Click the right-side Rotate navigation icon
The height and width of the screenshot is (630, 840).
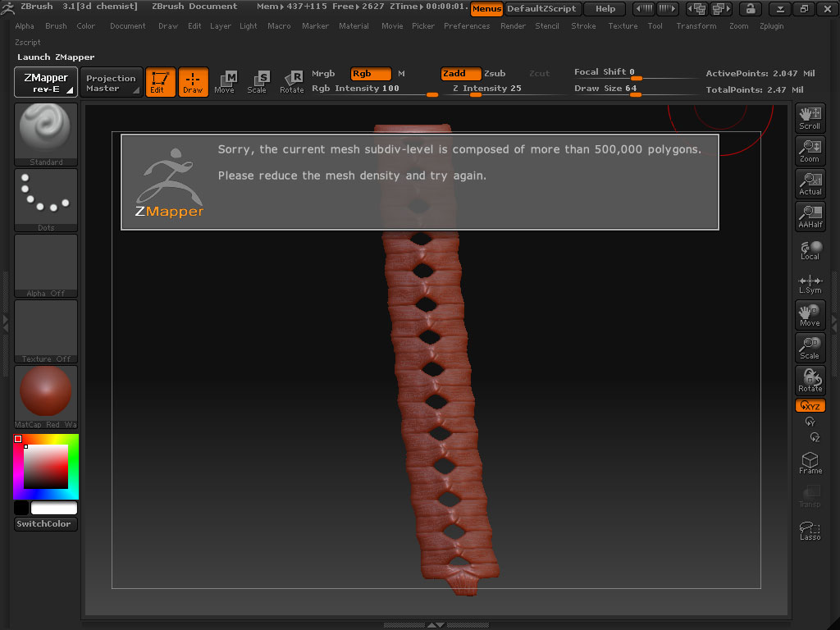click(x=810, y=381)
